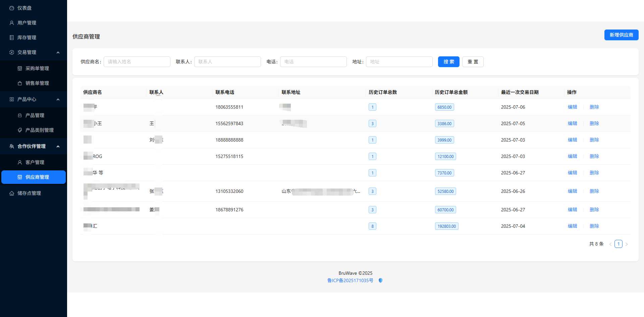Reset filters with the 重置 button
The image size is (644, 317).
pos(473,62)
